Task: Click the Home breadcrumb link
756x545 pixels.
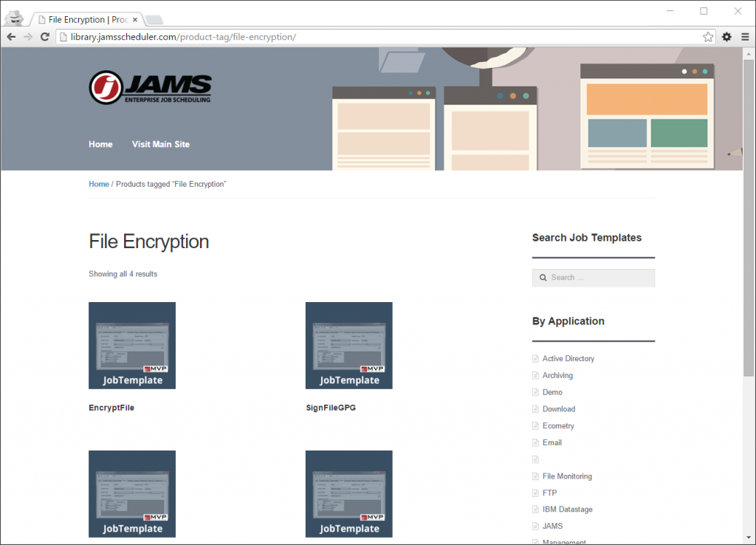Action: pos(98,183)
